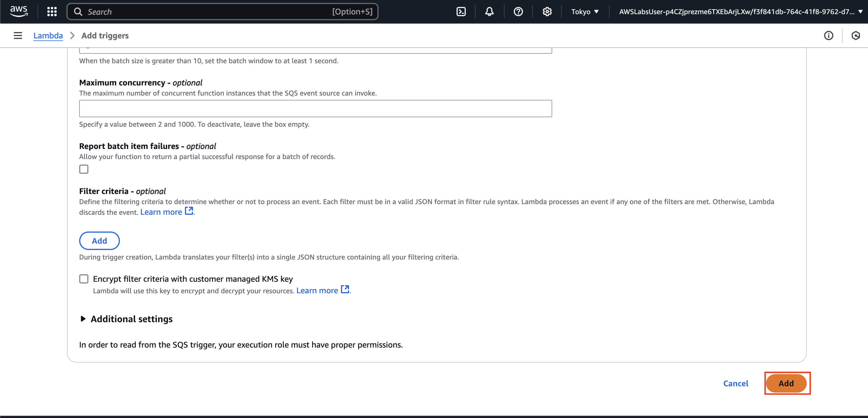868x418 pixels.
Task: Check Encrypt filter criteria with KMS key
Action: (x=84, y=279)
